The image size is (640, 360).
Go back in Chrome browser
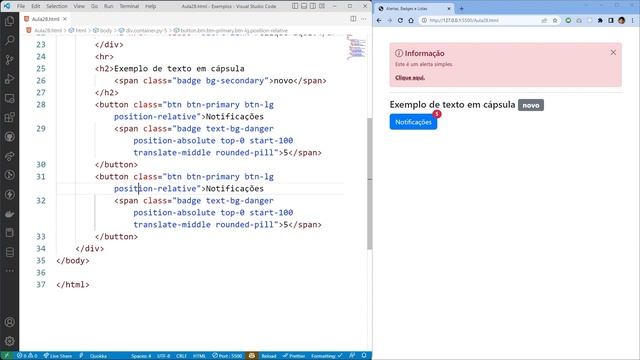[379, 20]
